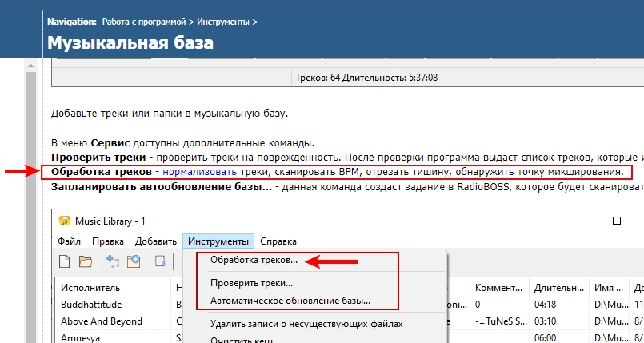The height and width of the screenshot is (343, 644).
Task: Open the Добавить menu
Action: pyautogui.click(x=155, y=241)
